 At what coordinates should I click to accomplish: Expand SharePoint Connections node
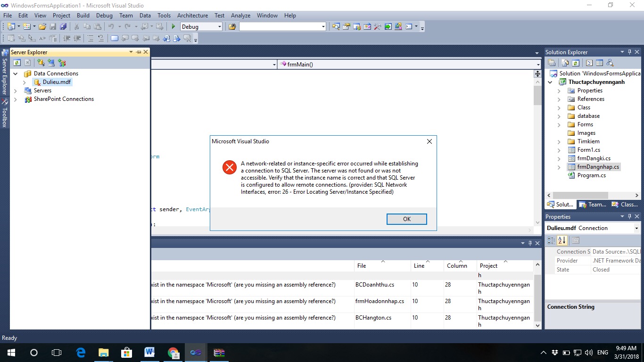click(x=15, y=99)
